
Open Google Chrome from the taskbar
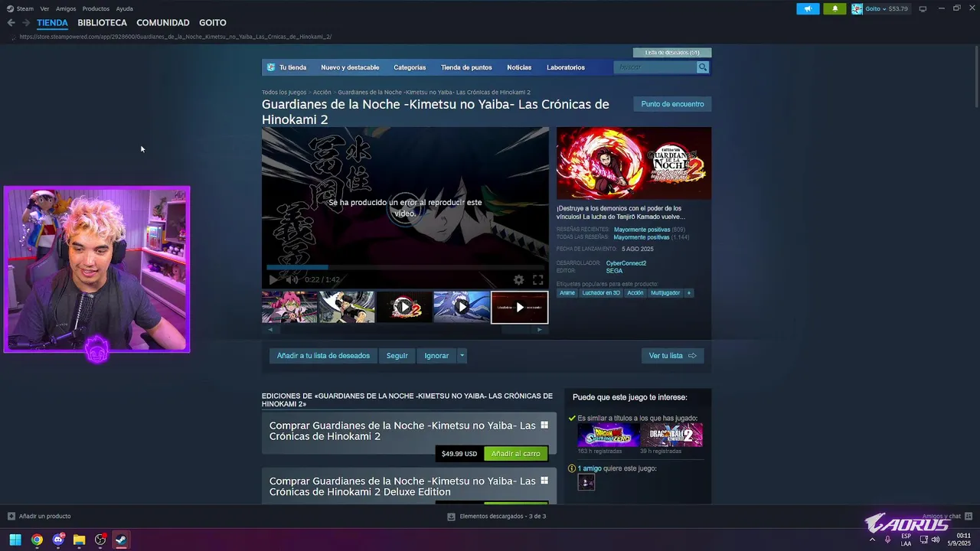coord(37,540)
